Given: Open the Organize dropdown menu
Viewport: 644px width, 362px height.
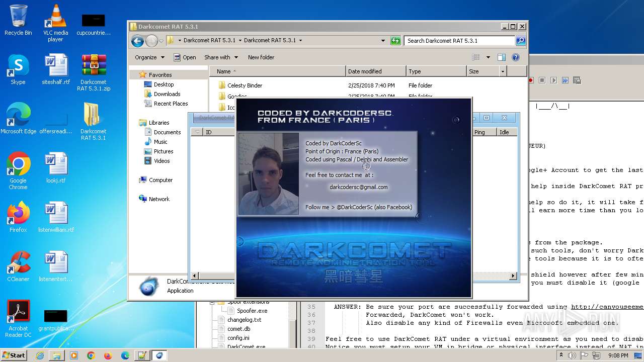Looking at the screenshot, I should [149, 57].
